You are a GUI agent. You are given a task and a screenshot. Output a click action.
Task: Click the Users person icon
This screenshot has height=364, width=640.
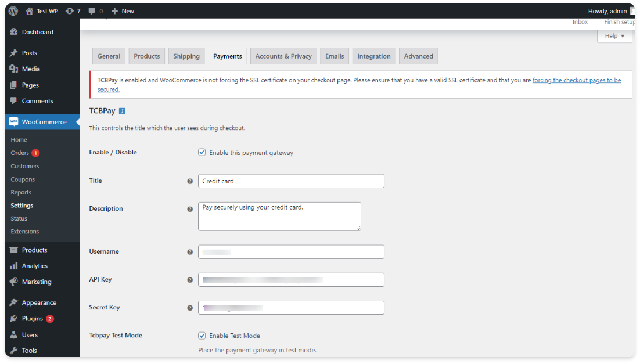point(14,334)
